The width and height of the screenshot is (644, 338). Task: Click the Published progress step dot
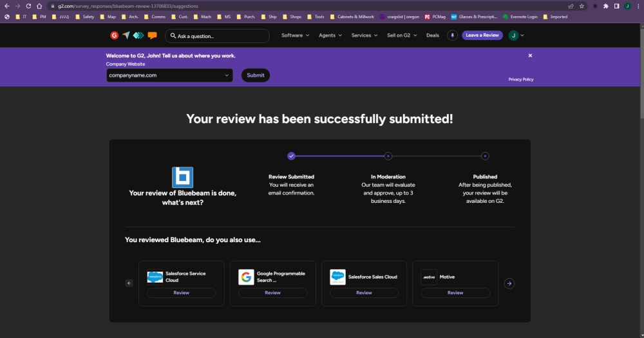(485, 156)
